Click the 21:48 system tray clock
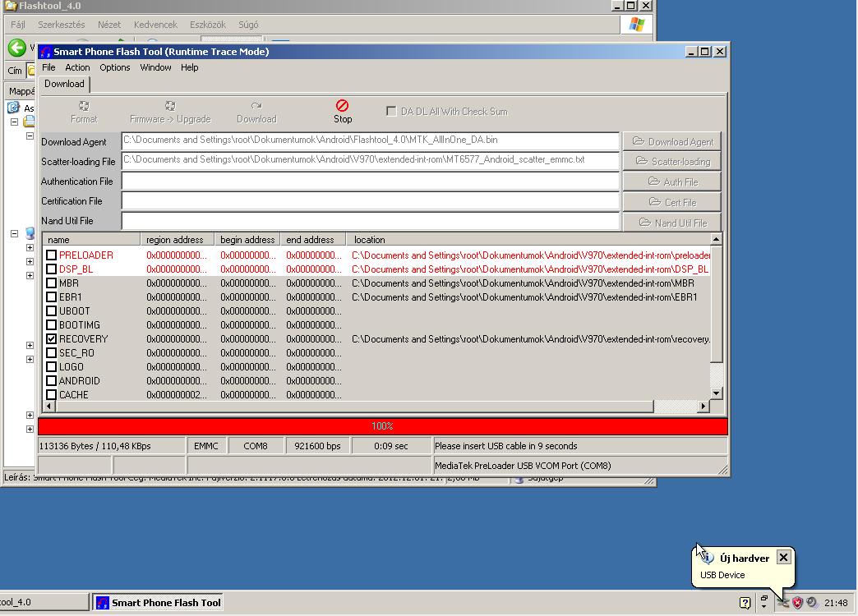 [x=836, y=603]
